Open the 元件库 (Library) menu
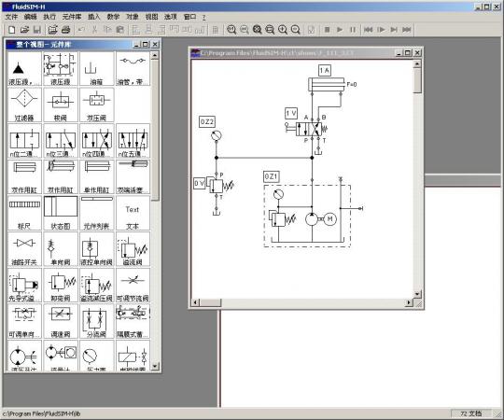504x420 pixels. tap(72, 17)
